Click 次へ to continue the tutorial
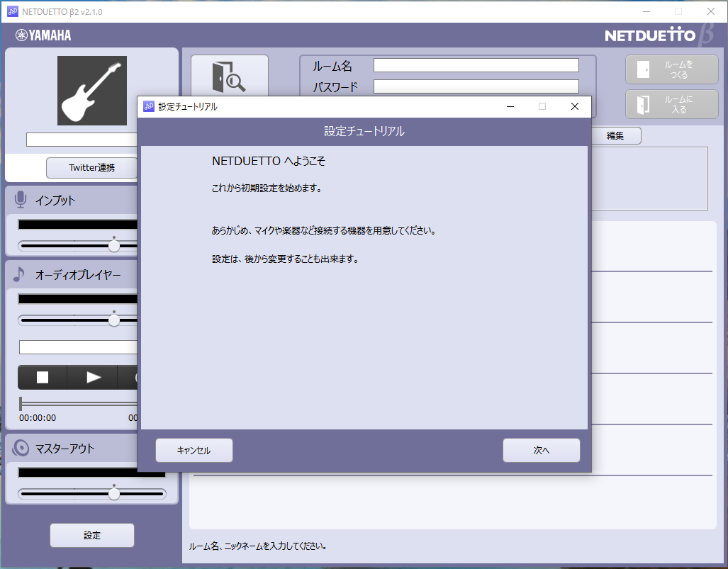 [542, 450]
